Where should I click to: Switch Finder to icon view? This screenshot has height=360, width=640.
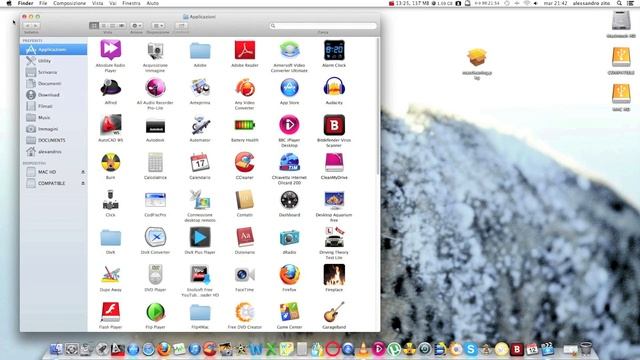click(x=94, y=26)
